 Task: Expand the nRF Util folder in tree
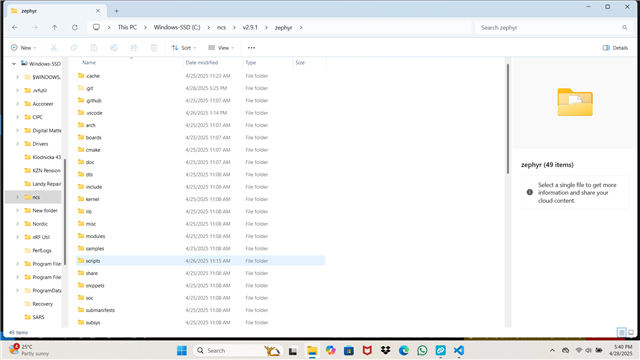pyautogui.click(x=17, y=237)
